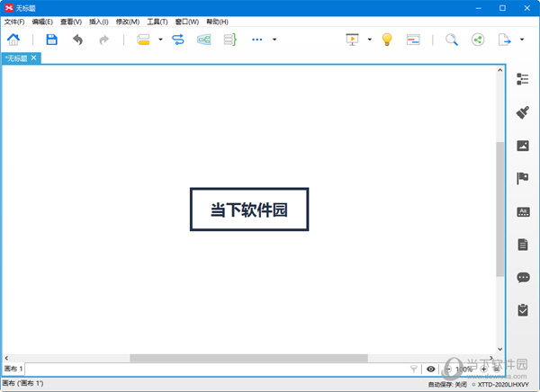
Task: Open the 查看(V) menu
Action: tap(71, 22)
